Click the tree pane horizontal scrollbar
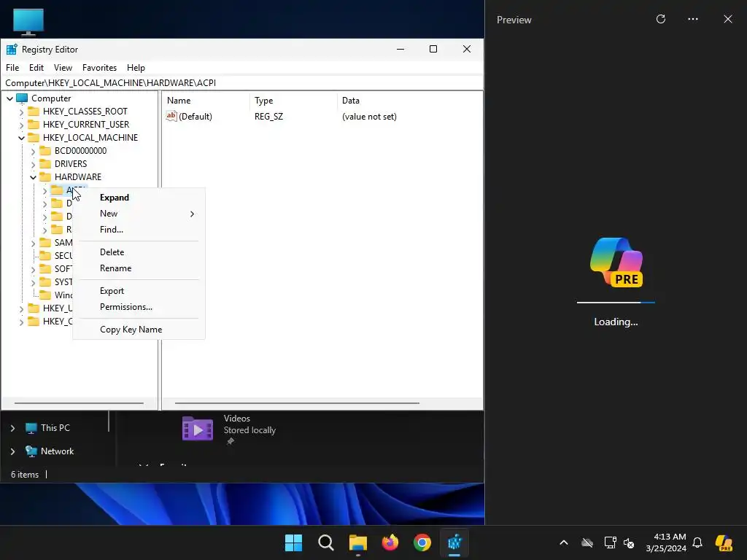Image resolution: width=747 pixels, height=560 pixels. click(x=79, y=403)
